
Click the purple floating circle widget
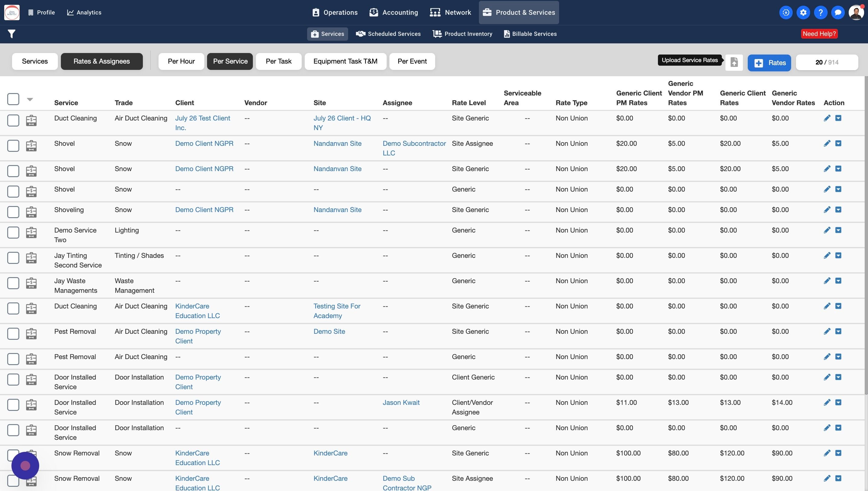pos(25,466)
